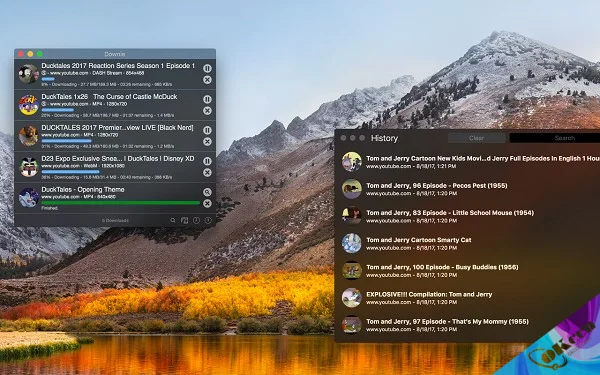Click the '5 Downloads' status text
The image size is (600, 375).
(x=115, y=221)
